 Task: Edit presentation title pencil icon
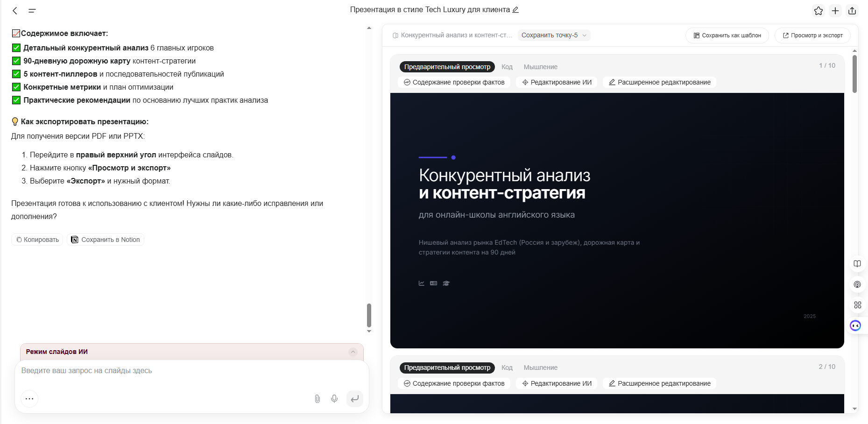click(x=515, y=10)
